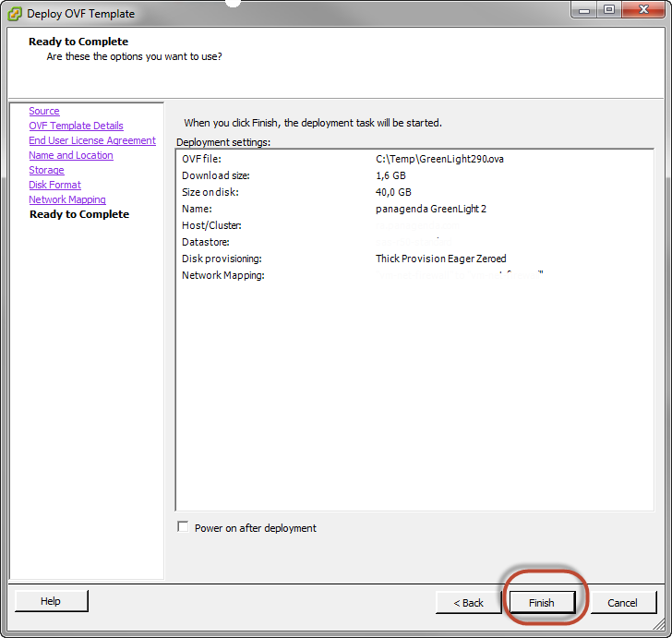Image resolution: width=672 pixels, height=638 pixels.
Task: Click the < Back button
Action: (x=468, y=602)
